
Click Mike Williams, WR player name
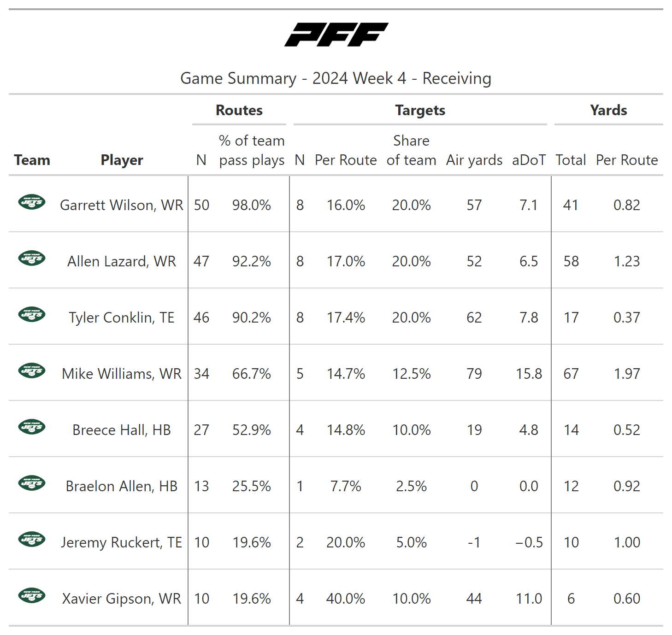pyautogui.click(x=122, y=374)
